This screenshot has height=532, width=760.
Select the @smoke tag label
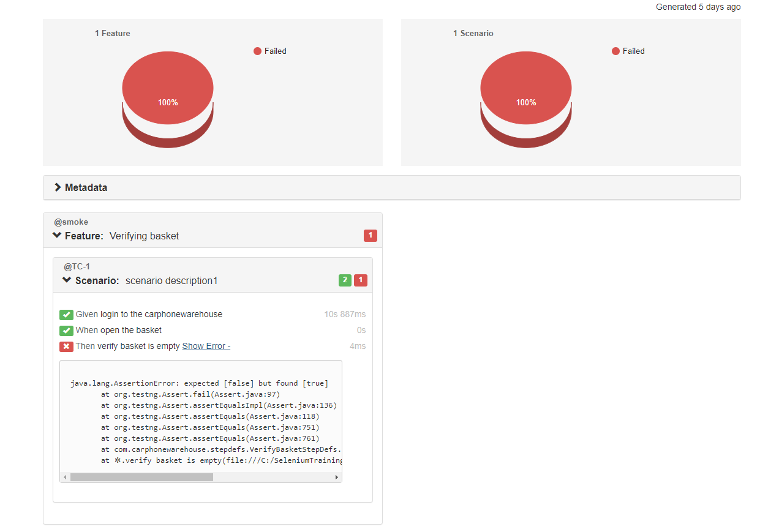(71, 222)
